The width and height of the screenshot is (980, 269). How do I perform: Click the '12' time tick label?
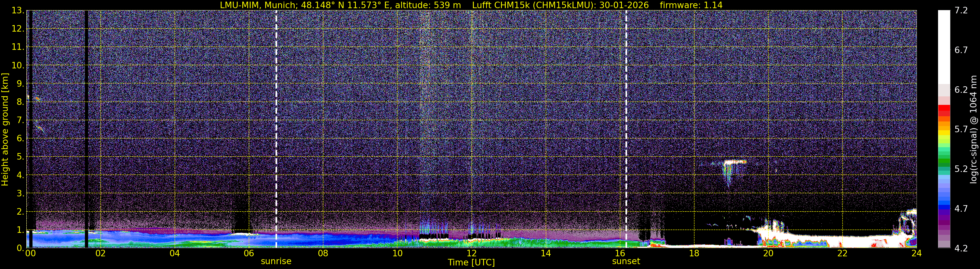coord(471,253)
